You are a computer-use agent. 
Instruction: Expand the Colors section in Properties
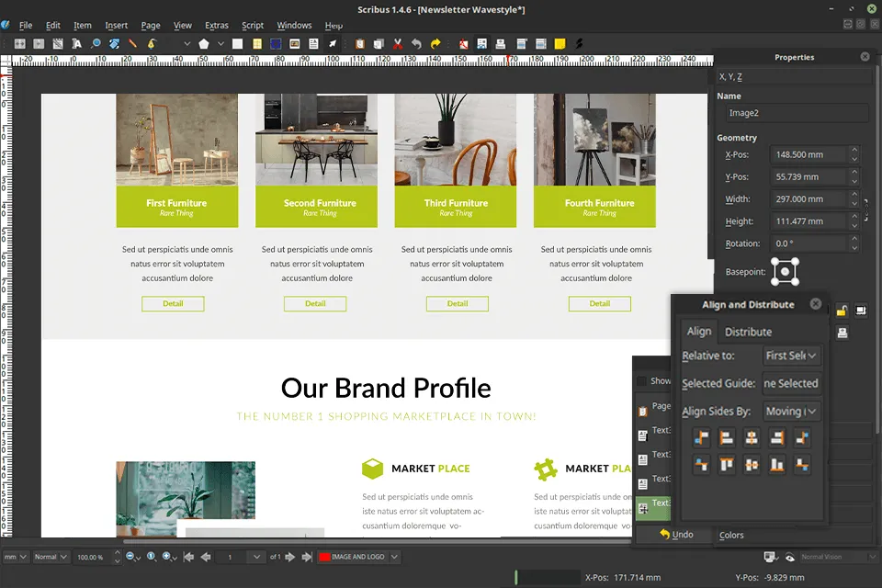pyautogui.click(x=732, y=535)
